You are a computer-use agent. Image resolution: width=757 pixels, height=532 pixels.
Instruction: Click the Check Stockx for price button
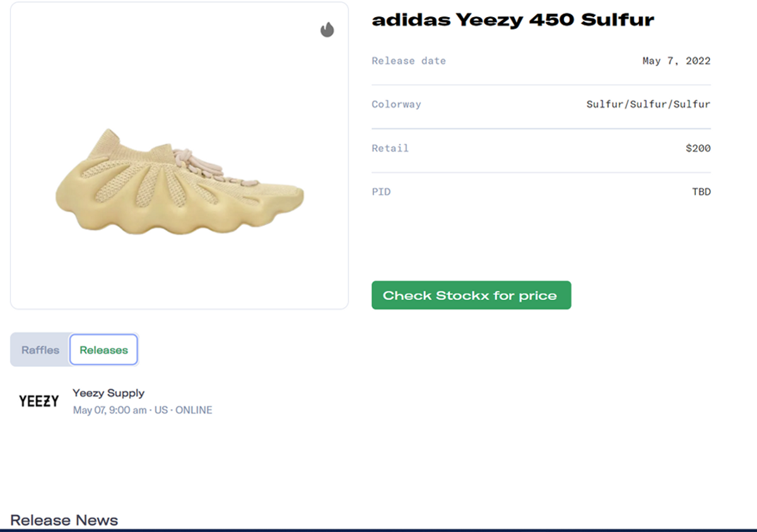471,295
